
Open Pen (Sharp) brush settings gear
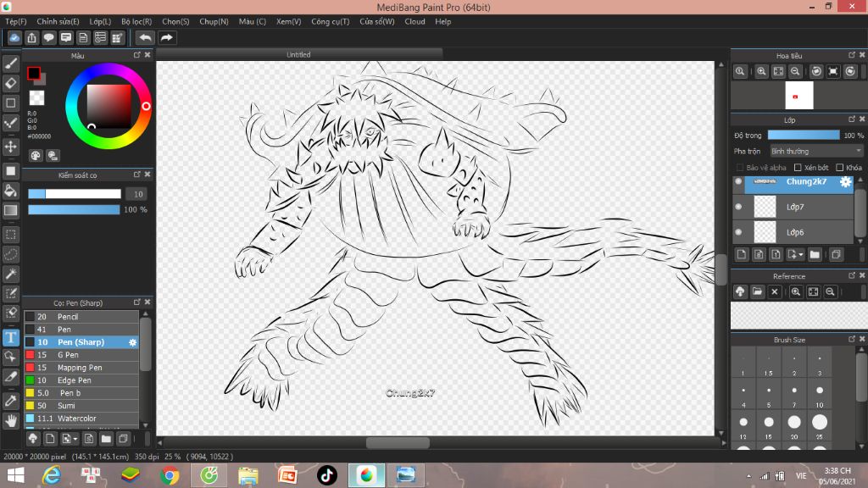click(132, 342)
